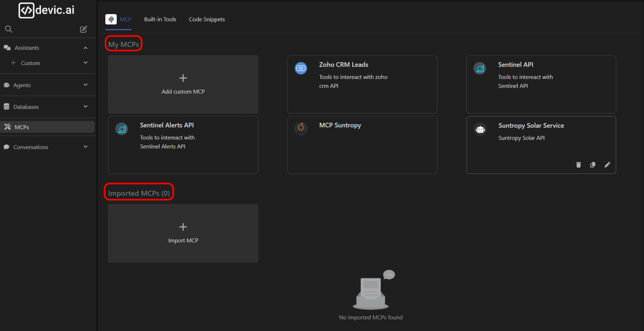Image resolution: width=644 pixels, height=331 pixels.
Task: Expand the Agents section chevron
Action: pos(85,85)
